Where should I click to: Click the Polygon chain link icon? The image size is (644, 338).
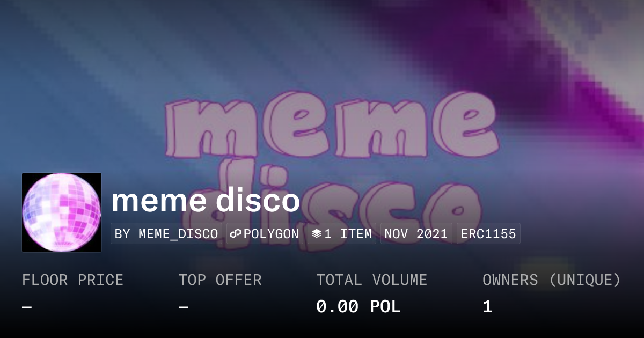pyautogui.click(x=236, y=234)
